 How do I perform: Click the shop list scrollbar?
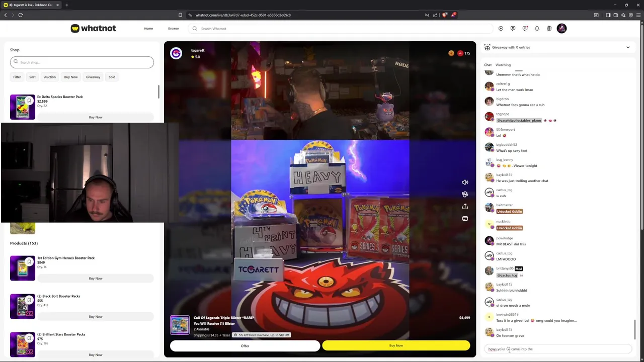[158, 92]
